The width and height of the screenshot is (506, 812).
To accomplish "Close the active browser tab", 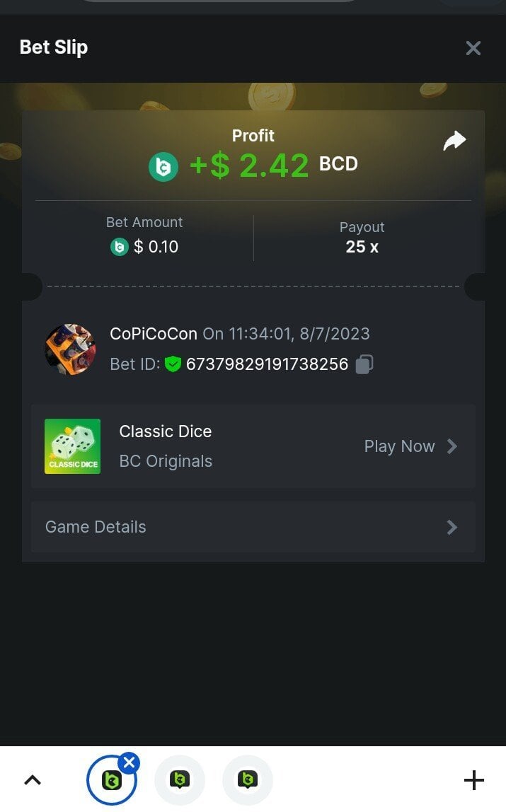I will point(129,762).
